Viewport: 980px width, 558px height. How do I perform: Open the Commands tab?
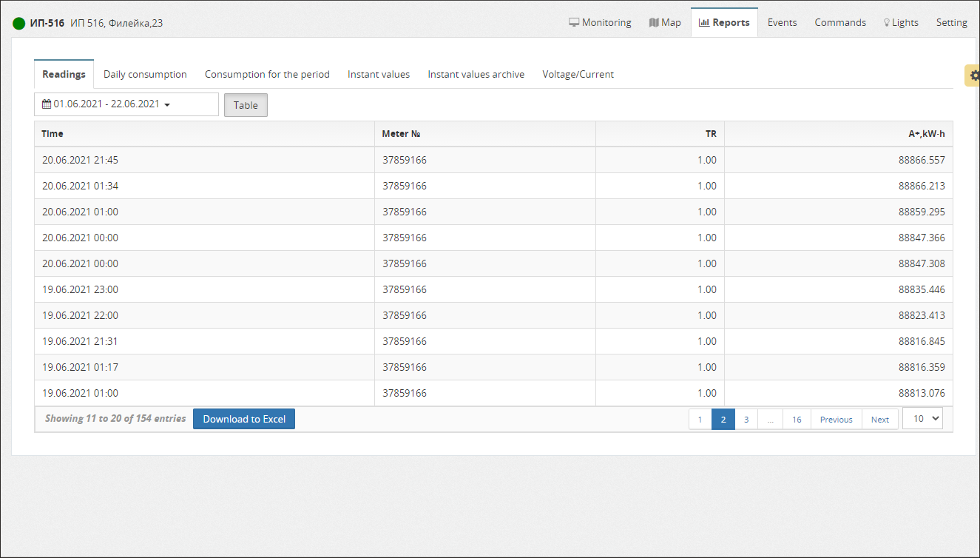[x=840, y=22]
